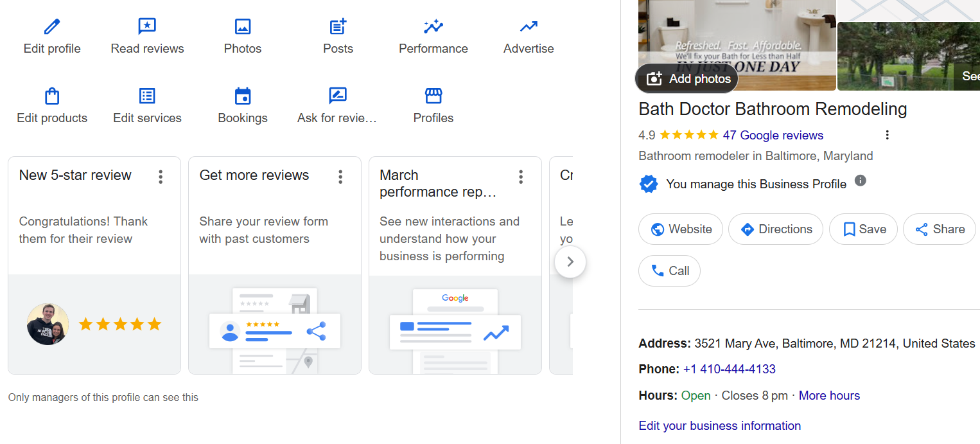The width and height of the screenshot is (980, 444).
Task: Click Google chart illustration in performance card
Action: pos(455,331)
